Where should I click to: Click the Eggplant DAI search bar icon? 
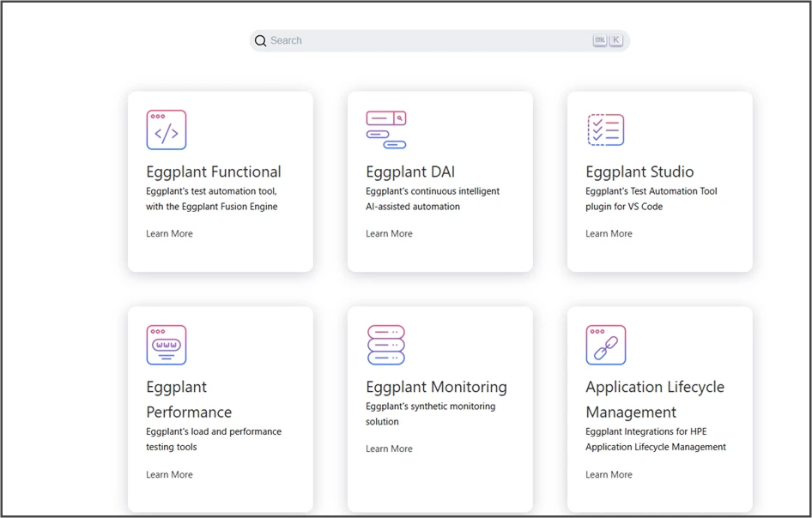pos(385,130)
